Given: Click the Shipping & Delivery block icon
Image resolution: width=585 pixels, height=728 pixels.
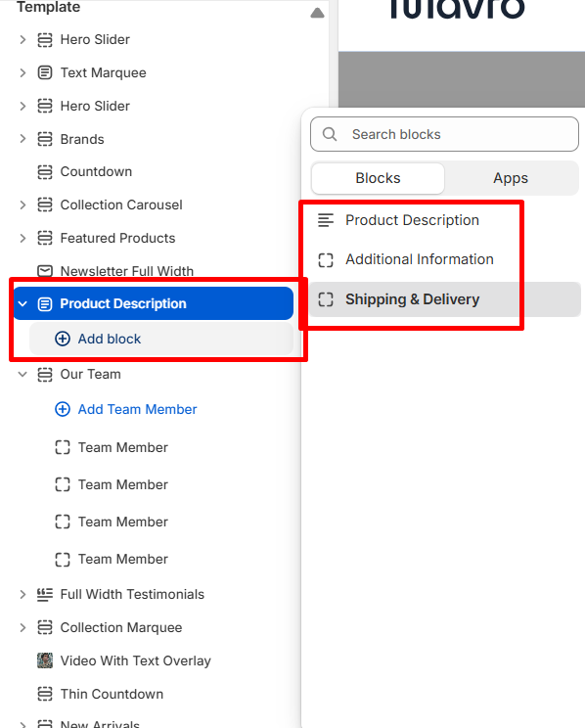Looking at the screenshot, I should pyautogui.click(x=326, y=299).
